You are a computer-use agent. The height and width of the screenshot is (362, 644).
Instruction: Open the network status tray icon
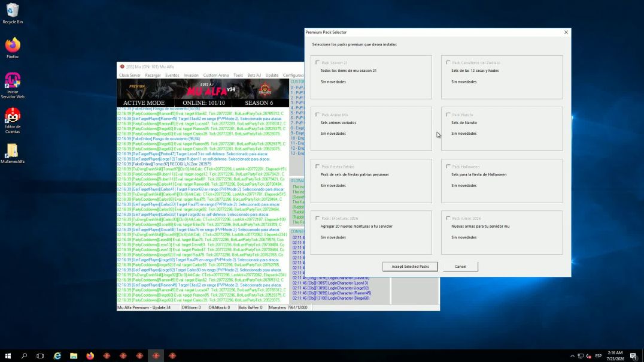point(581,356)
